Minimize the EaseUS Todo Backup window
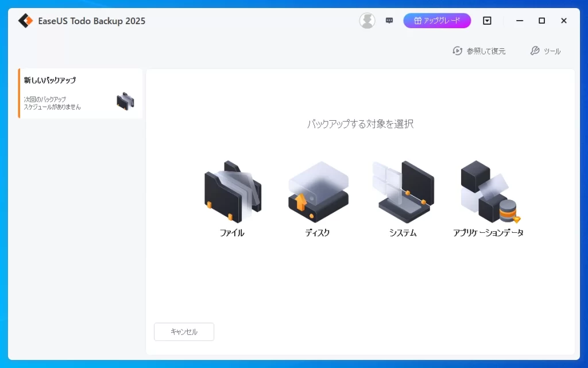This screenshot has width=588, height=368. [520, 21]
